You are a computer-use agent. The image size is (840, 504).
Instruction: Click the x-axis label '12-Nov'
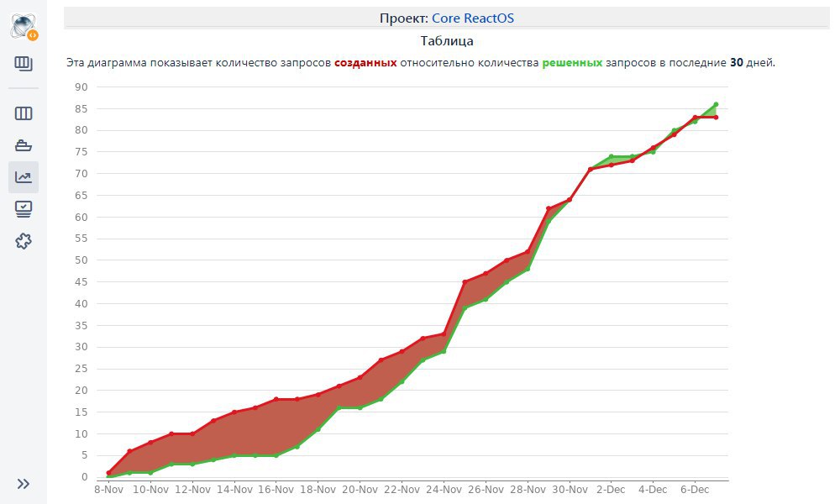tap(192, 490)
